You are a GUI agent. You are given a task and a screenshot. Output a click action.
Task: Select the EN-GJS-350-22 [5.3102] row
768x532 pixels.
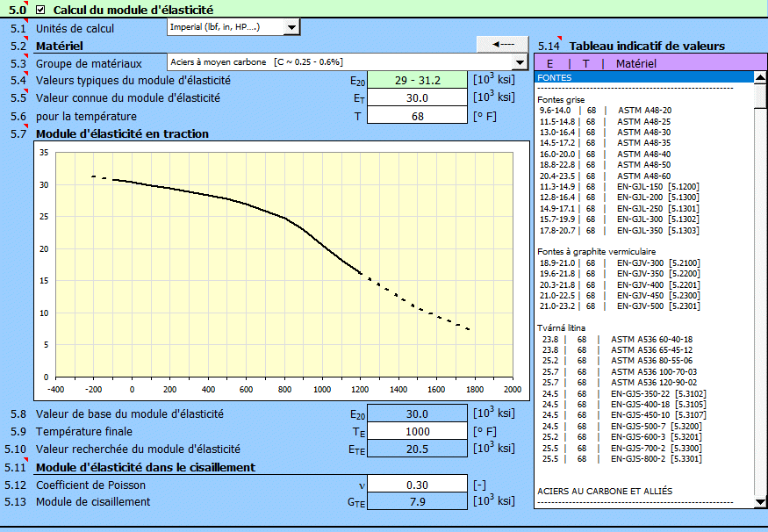(x=644, y=393)
